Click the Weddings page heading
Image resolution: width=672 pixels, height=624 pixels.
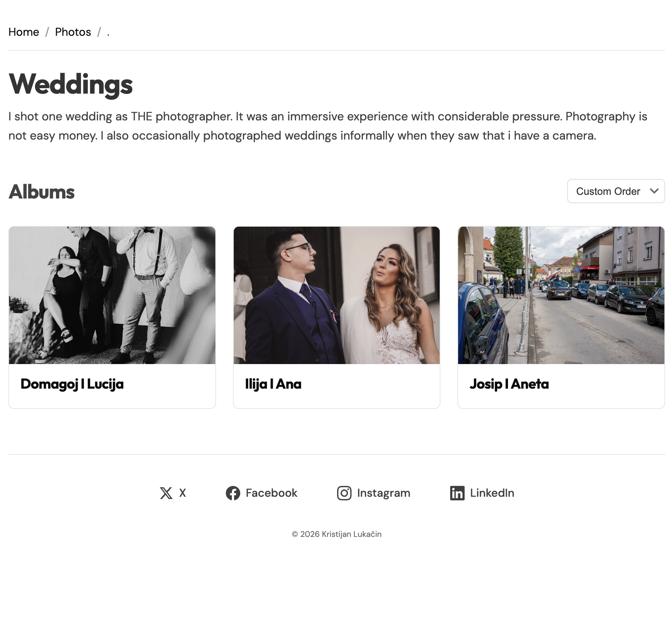71,84
